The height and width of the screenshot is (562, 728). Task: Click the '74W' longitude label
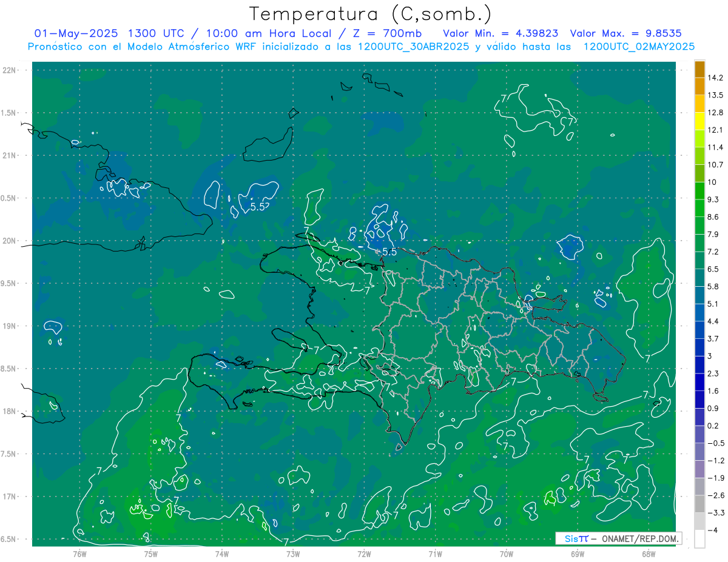[x=221, y=554]
